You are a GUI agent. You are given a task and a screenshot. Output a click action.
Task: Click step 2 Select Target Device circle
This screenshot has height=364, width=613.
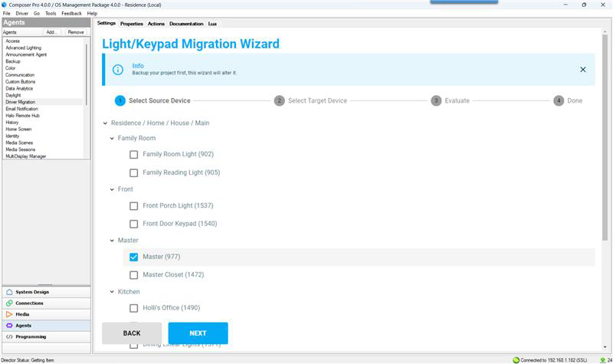pos(279,100)
